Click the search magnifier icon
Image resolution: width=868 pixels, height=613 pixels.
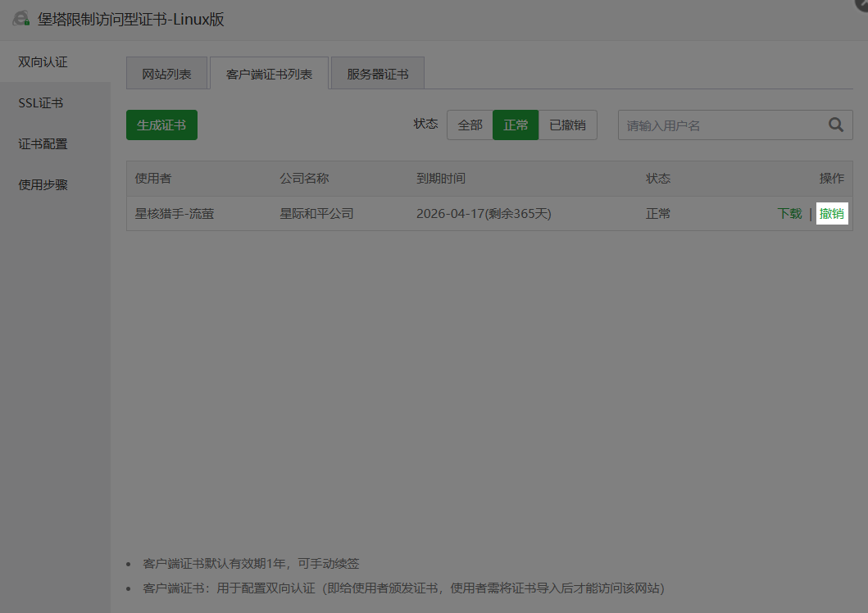[x=835, y=125]
